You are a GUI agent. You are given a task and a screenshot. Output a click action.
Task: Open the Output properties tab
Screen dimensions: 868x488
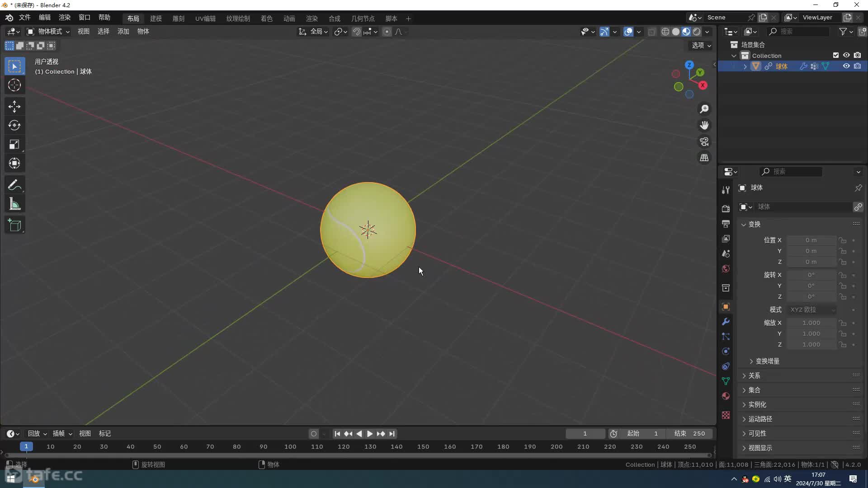(726, 224)
